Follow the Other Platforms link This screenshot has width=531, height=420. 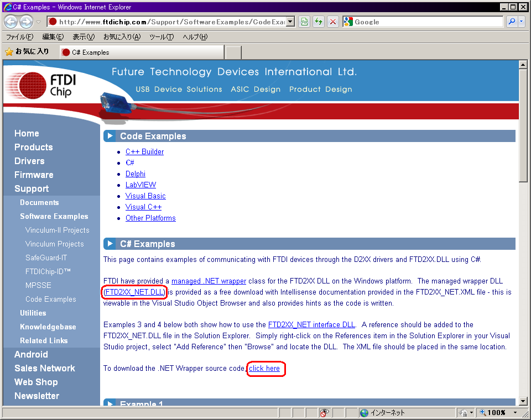(x=150, y=218)
